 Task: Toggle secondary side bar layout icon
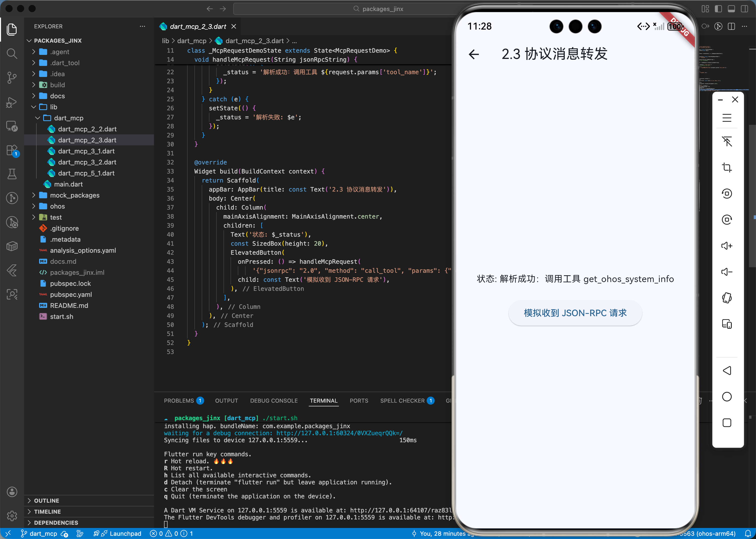tap(744, 9)
